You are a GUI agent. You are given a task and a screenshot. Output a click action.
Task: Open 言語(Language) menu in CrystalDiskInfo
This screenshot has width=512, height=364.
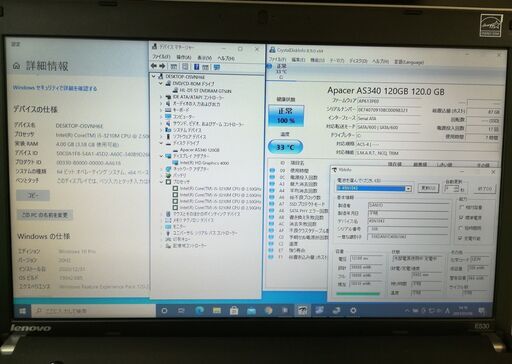[409, 62]
